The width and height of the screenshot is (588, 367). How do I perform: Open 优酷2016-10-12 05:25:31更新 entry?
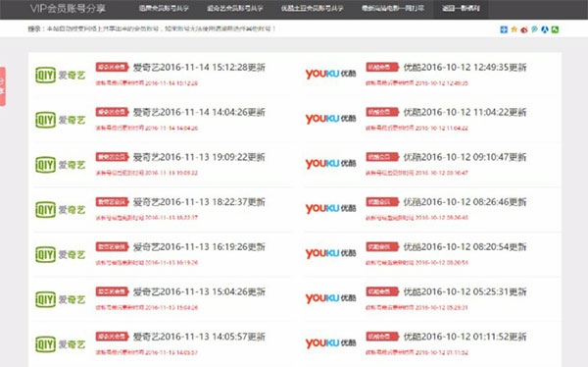tap(465, 291)
